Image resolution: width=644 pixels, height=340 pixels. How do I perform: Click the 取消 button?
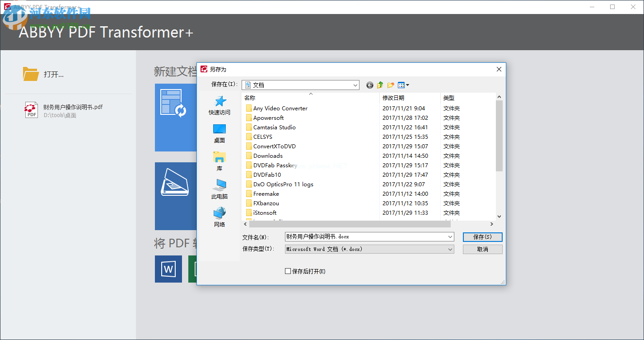point(482,249)
